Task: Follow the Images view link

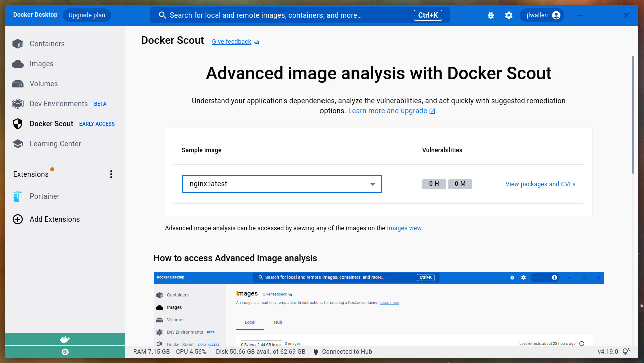Action: [x=404, y=228]
